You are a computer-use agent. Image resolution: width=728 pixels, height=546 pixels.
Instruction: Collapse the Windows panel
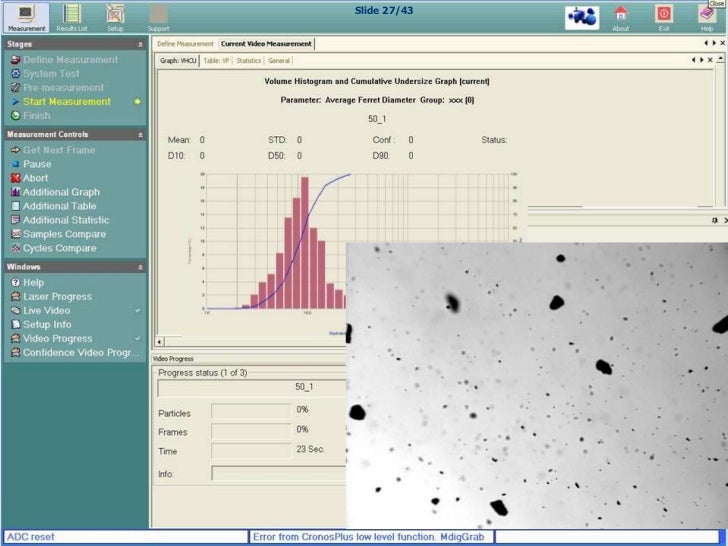coord(140,268)
